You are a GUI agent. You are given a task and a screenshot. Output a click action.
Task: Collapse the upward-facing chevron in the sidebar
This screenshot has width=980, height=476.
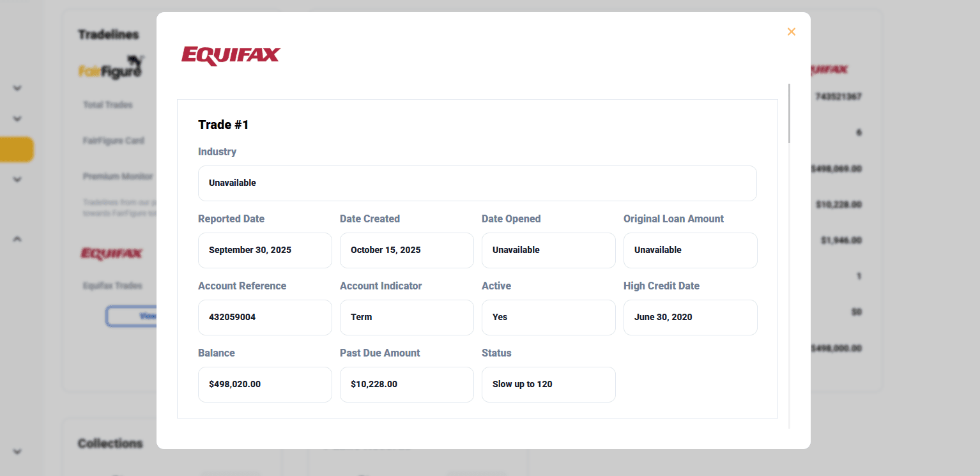click(17, 238)
